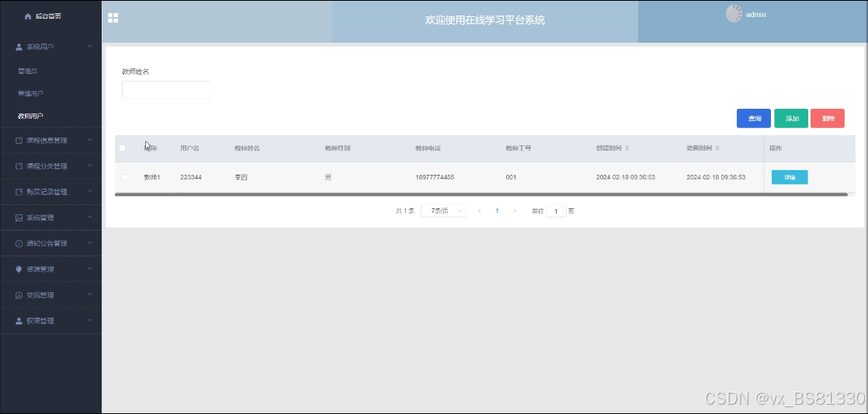Image resolution: width=868 pixels, height=414 pixels.
Task: Click the 课程分类管理 sidebar icon
Action: click(19, 166)
